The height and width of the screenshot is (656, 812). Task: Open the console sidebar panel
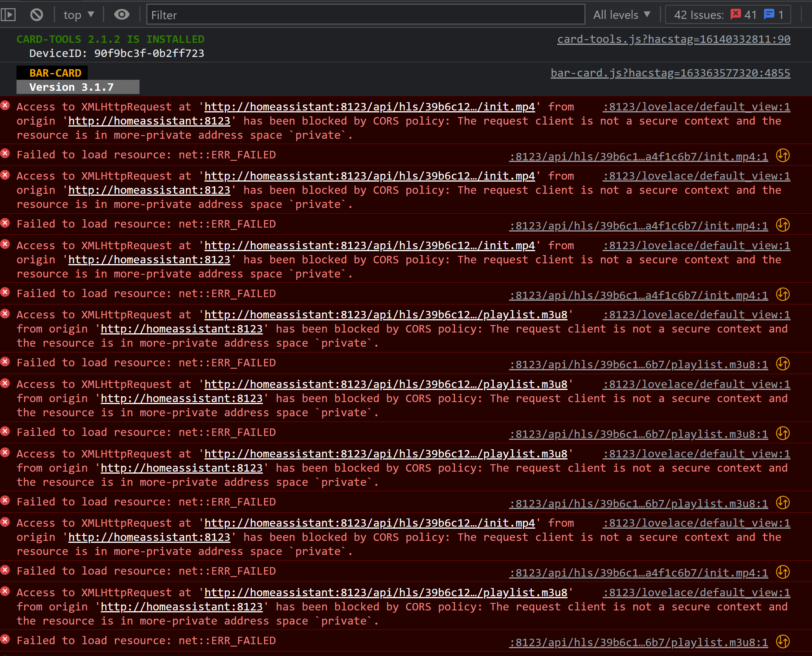coord(8,14)
